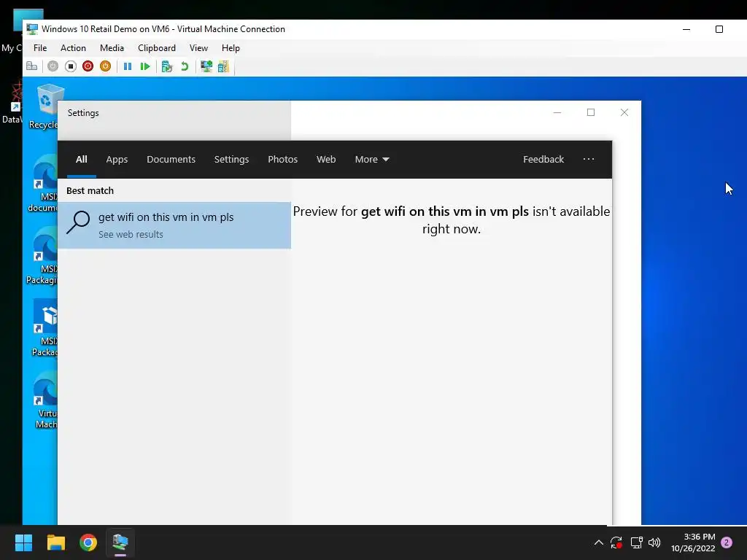Screen dimensions: 747x560
Task: Open the File menu
Action: click(x=40, y=48)
